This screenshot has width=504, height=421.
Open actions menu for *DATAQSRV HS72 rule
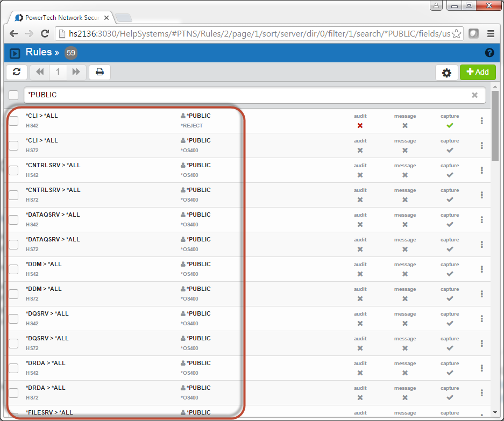(x=481, y=244)
